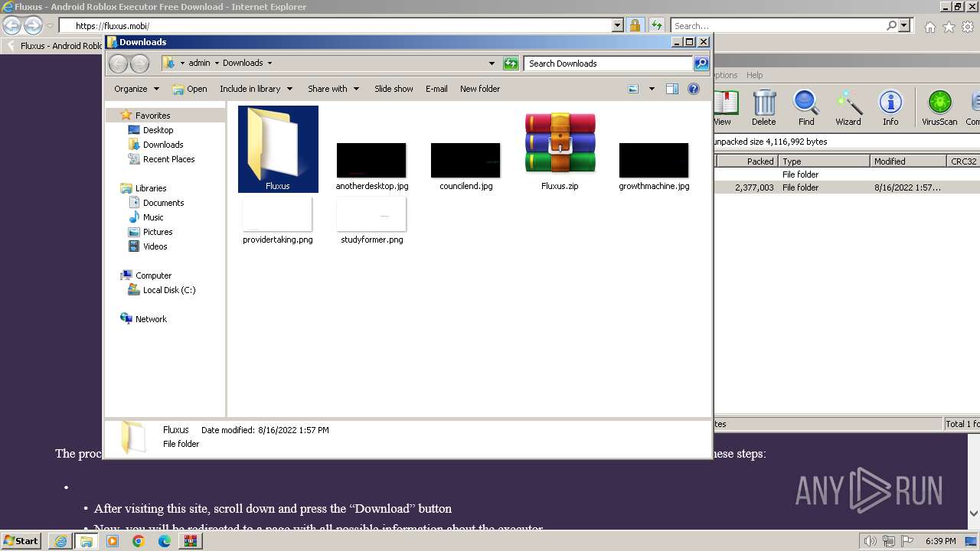Viewport: 980px width, 551px height.
Task: Open Downloads in Favorites
Action: coord(163,145)
